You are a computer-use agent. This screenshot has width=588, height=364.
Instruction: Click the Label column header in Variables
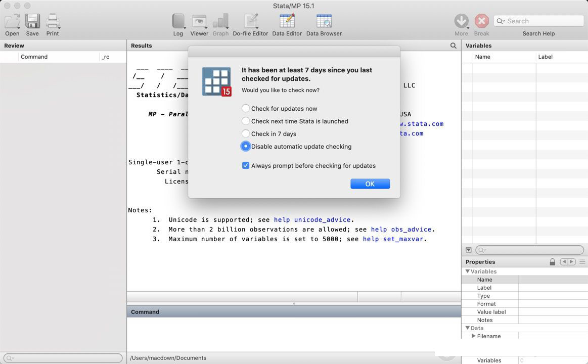[562, 57]
